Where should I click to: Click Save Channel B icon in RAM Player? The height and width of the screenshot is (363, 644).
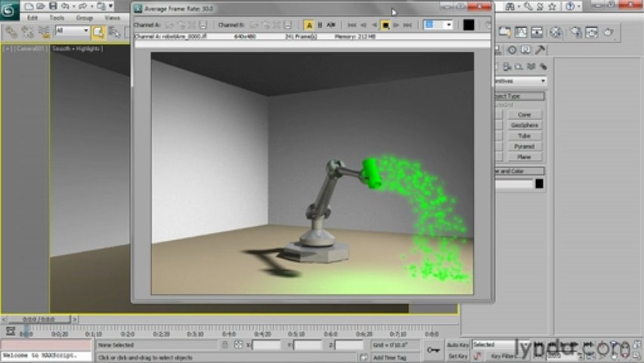point(288,25)
